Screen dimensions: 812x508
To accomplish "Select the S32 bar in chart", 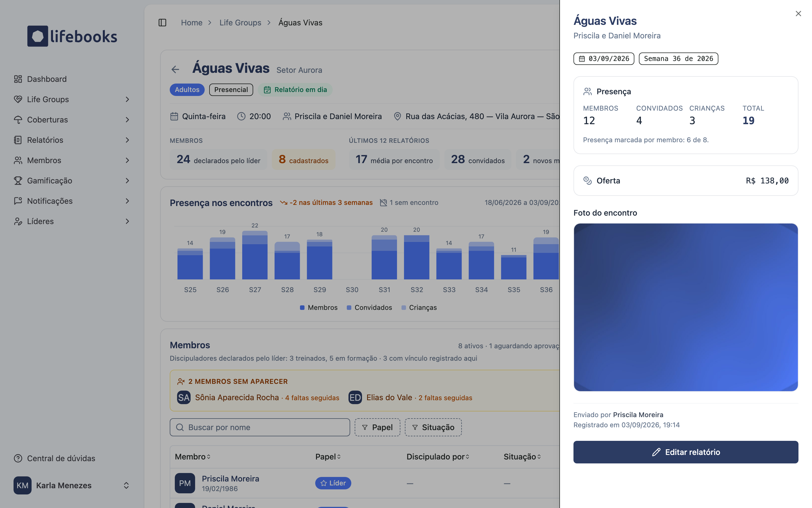I will 416,257.
